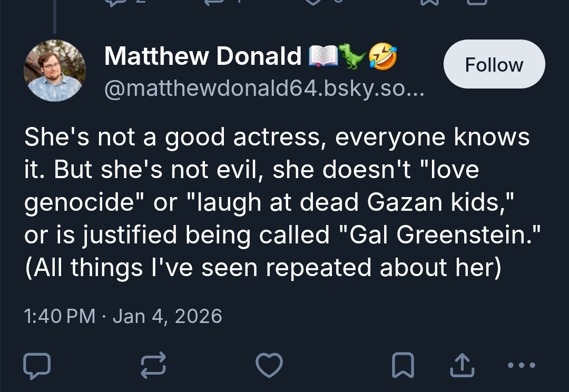Click the thread connector line above the avatar

55,18
